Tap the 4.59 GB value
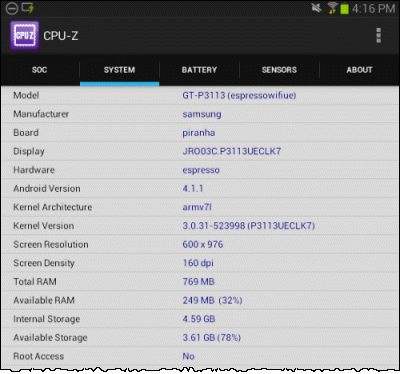 pos(199,319)
